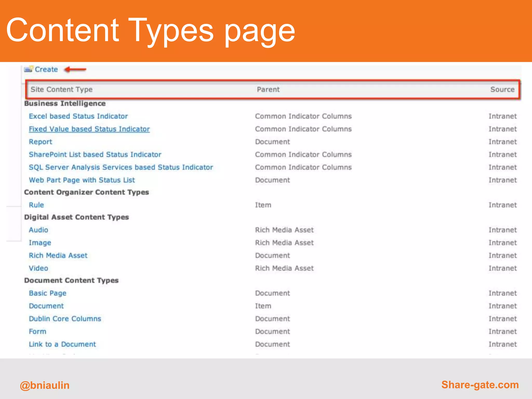Click the Document content type link

point(46,305)
